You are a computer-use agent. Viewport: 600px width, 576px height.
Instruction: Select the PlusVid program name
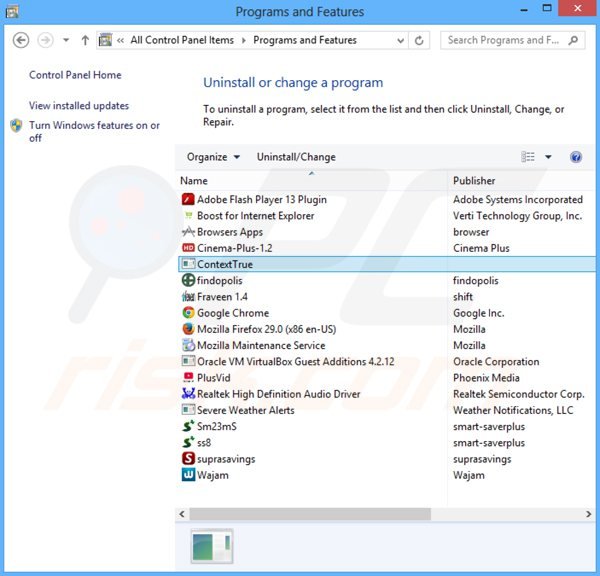point(214,378)
